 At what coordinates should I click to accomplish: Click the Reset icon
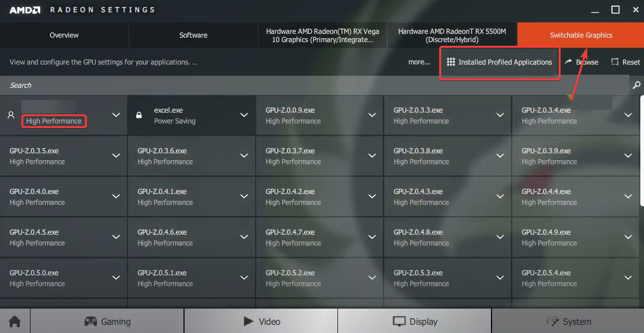tap(615, 62)
